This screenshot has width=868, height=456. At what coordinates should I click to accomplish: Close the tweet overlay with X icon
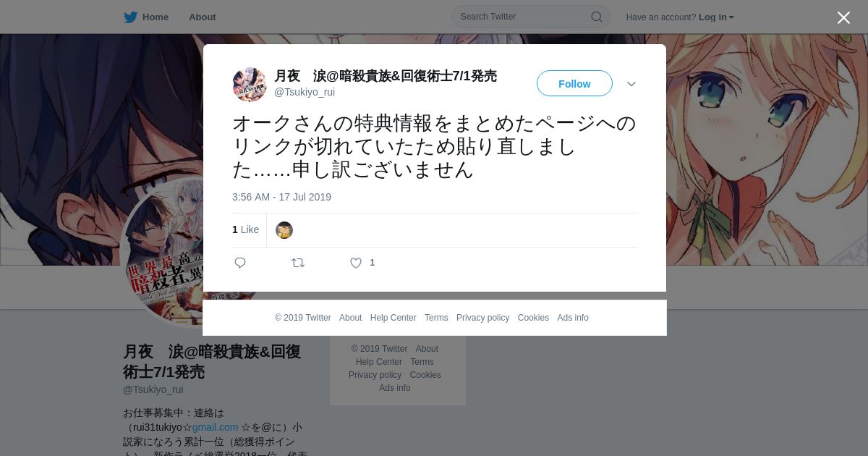tap(843, 17)
